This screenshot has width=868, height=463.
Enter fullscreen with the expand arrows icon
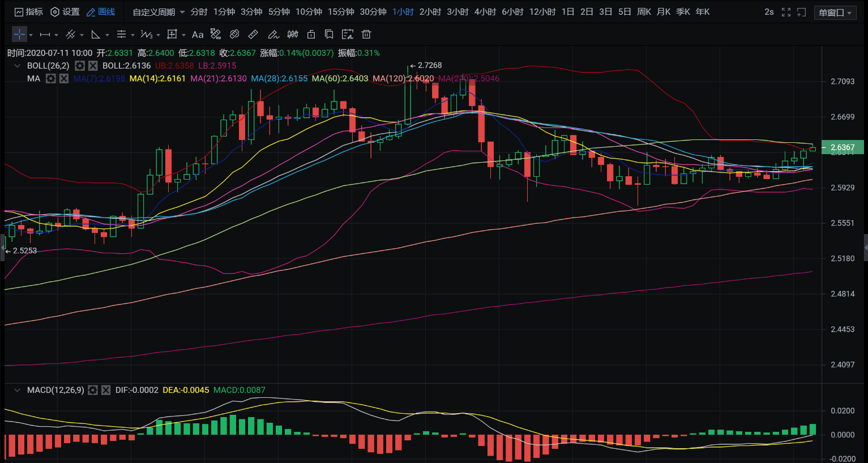(786, 12)
